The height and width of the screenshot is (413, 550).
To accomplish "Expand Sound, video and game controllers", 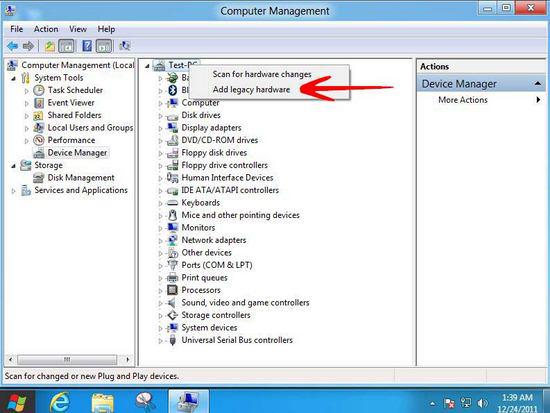I will click(160, 303).
